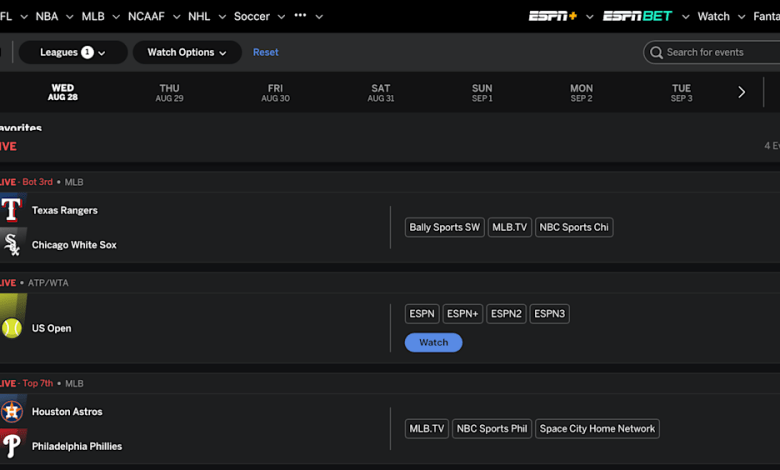
Task: Click the Bally Sports SW channel button
Action: [x=445, y=227]
